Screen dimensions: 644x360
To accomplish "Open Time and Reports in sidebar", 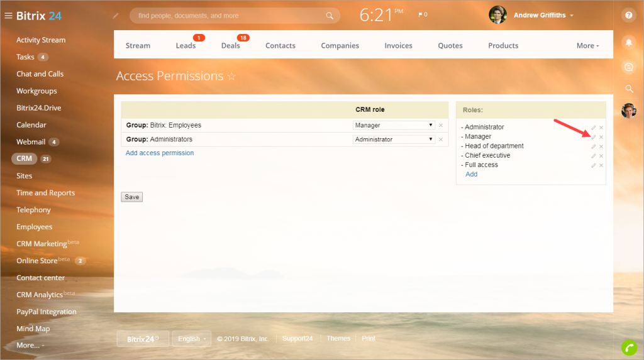I will pos(45,193).
